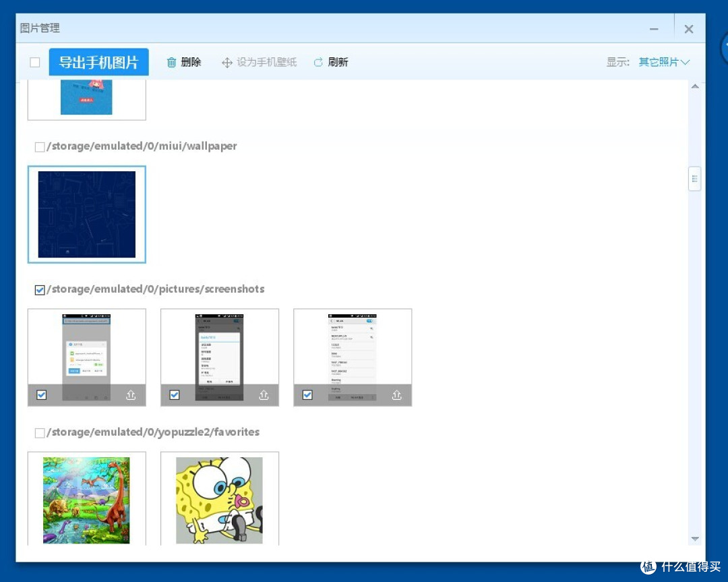Click the /storage/emulated/0/pictures/screenshots path text
728x582 pixels.
click(156, 289)
